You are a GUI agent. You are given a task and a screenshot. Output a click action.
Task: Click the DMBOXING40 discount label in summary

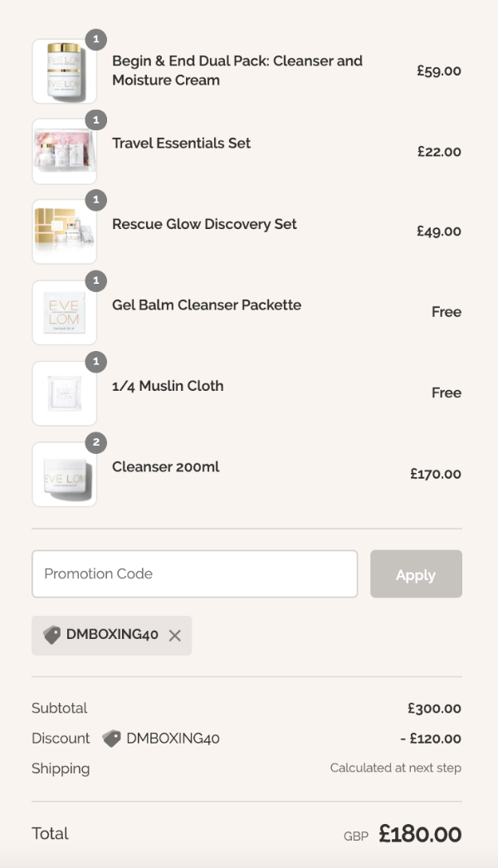[x=173, y=739]
